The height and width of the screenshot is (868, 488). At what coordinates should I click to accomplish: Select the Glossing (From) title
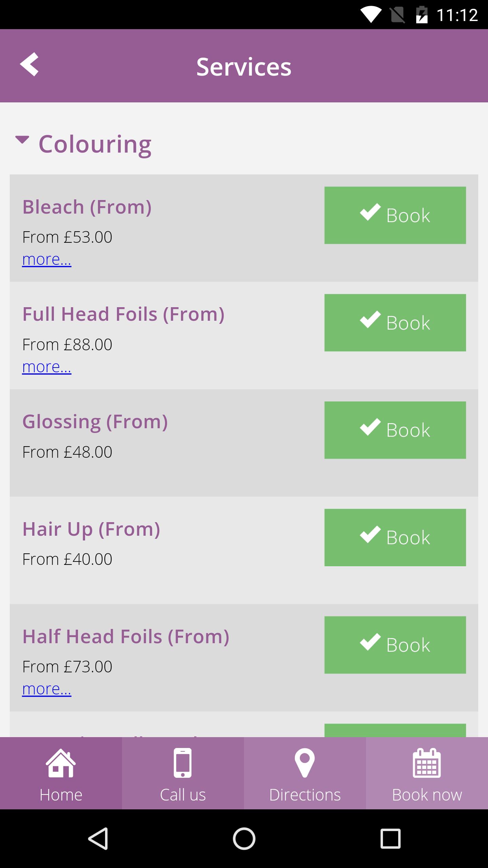click(95, 422)
